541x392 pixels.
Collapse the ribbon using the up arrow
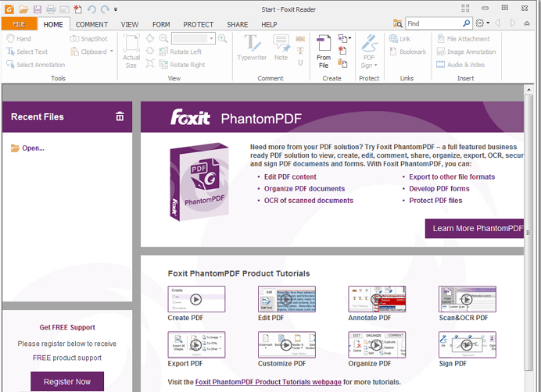[527, 23]
